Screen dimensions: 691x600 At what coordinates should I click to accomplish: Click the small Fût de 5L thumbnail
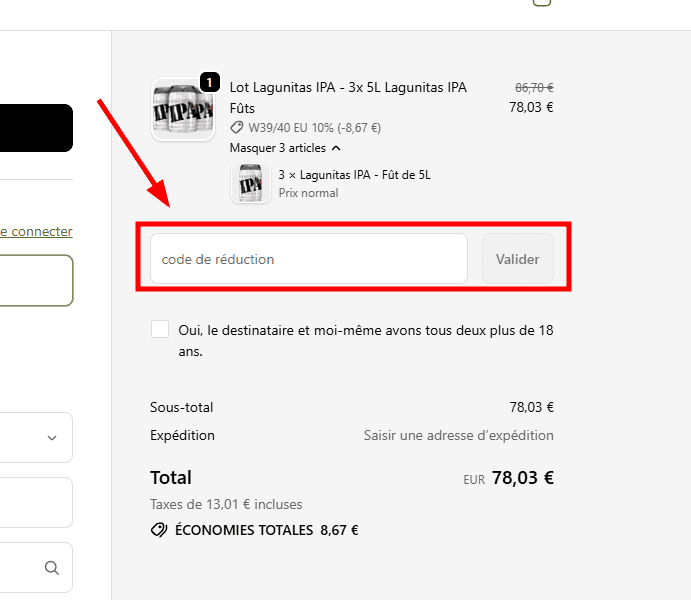[x=251, y=184]
